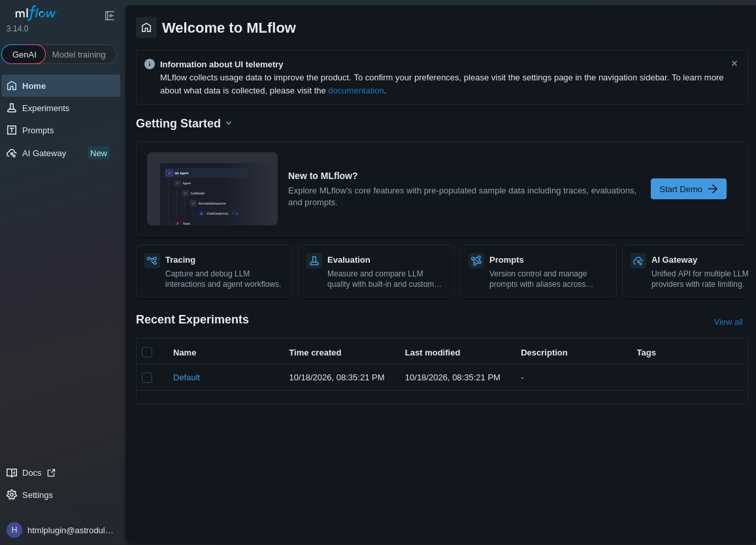
Task: Click the Last modified column header
Action: point(433,353)
